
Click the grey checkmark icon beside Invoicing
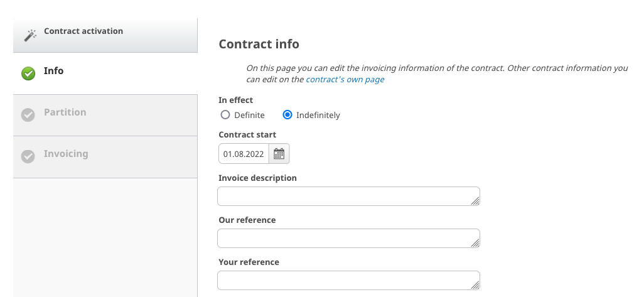(x=28, y=156)
